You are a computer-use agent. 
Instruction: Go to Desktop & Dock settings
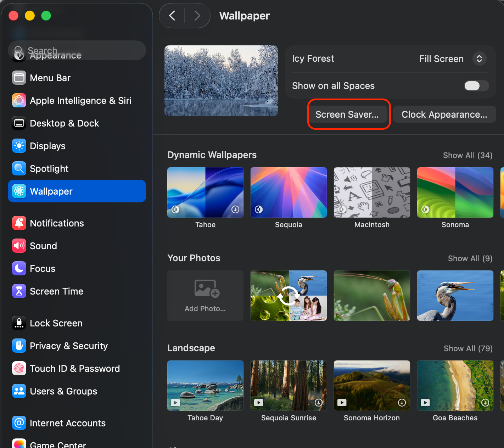tap(77, 123)
